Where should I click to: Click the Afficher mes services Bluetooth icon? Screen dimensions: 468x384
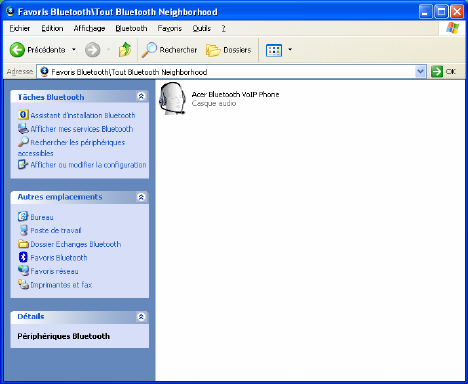coord(23,129)
